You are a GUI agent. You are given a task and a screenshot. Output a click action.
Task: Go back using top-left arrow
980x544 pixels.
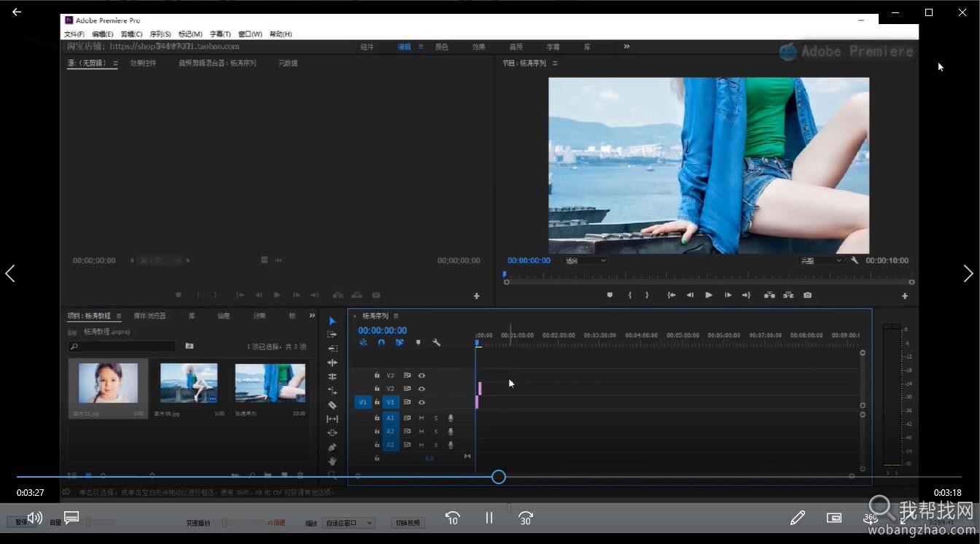tap(17, 12)
